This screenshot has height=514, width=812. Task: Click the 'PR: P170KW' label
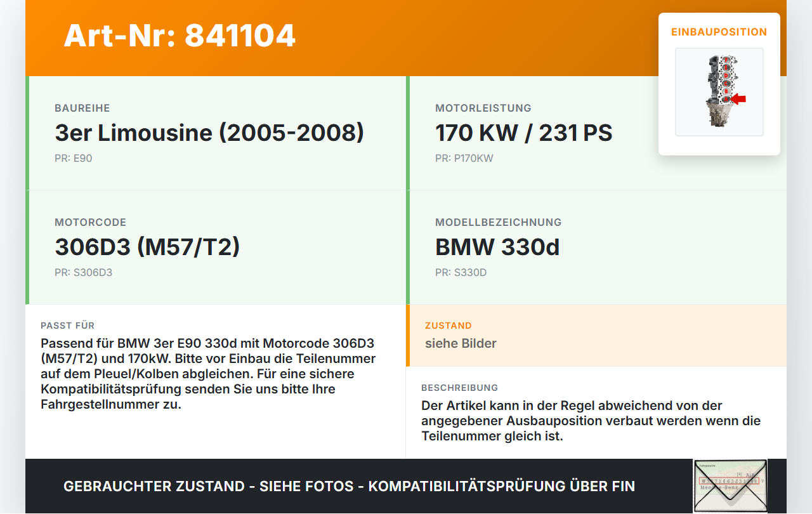point(464,158)
